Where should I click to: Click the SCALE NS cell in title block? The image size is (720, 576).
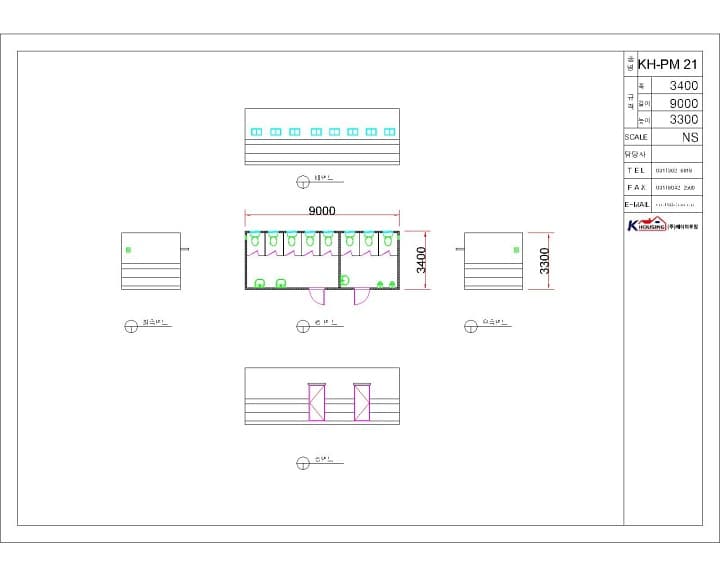pyautogui.click(x=663, y=137)
